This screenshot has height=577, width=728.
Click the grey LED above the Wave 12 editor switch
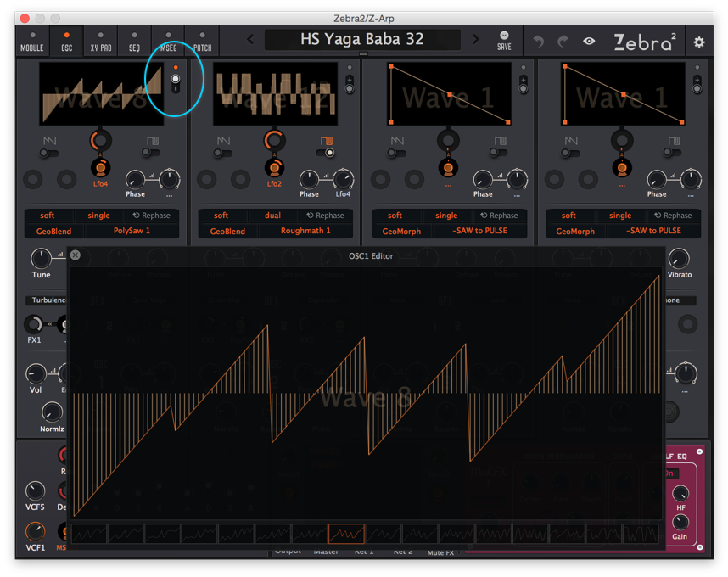pos(350,67)
